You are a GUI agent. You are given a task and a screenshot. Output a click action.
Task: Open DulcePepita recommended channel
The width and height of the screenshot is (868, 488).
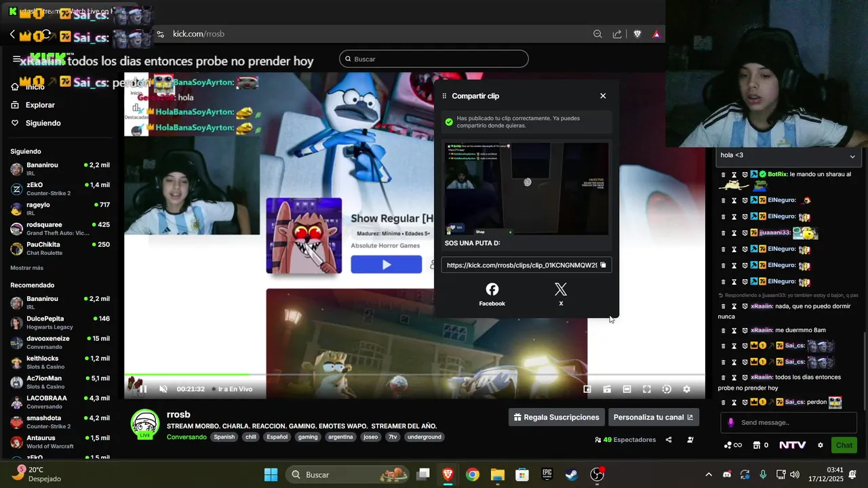pyautogui.click(x=60, y=323)
